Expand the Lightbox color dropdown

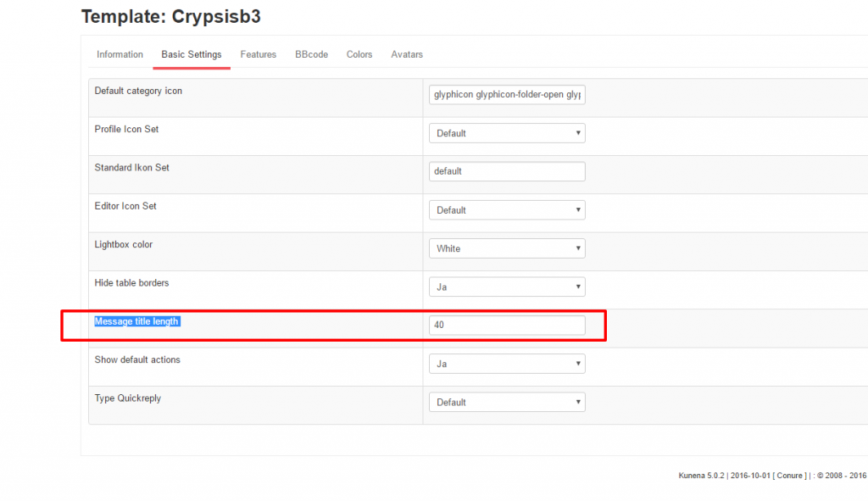click(x=507, y=248)
